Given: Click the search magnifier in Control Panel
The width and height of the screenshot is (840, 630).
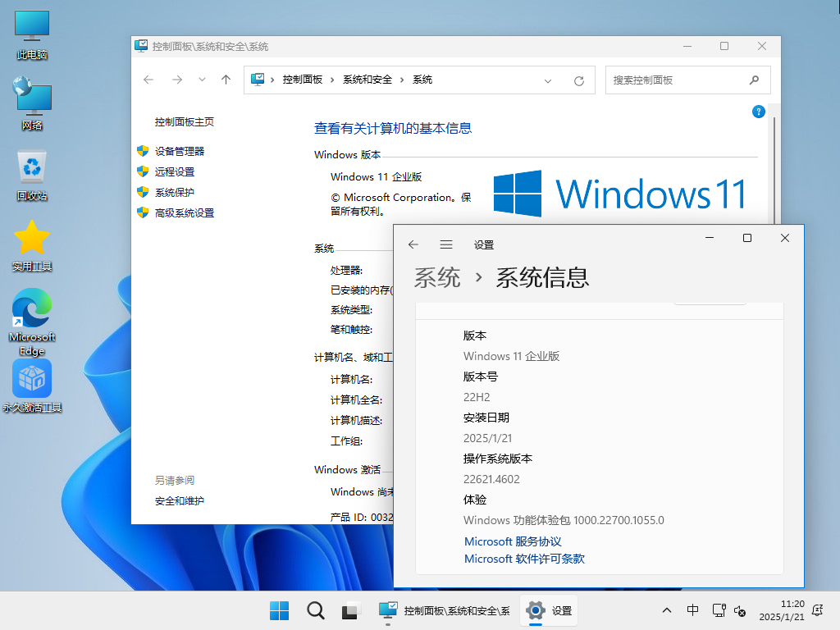Looking at the screenshot, I should coord(755,80).
